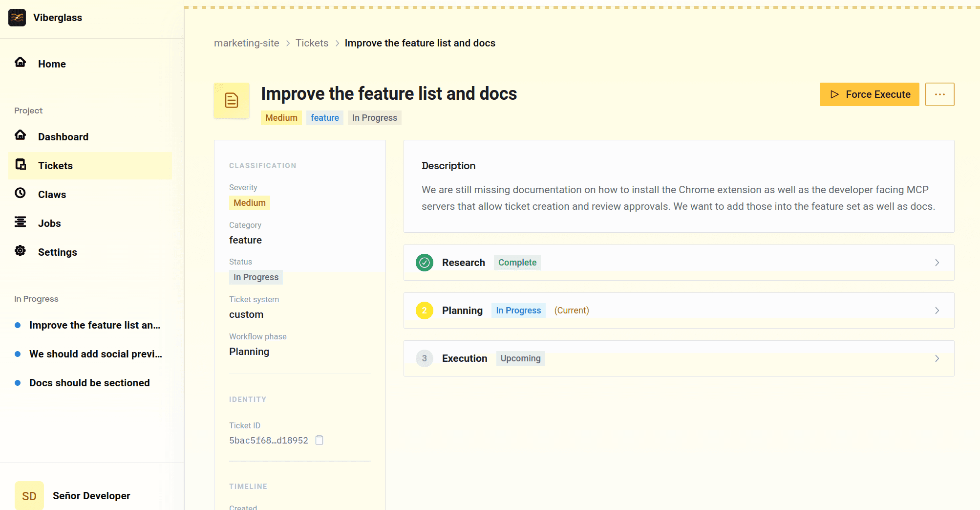Click the marketing-site breadcrumb link
This screenshot has height=510, width=980.
pos(247,43)
